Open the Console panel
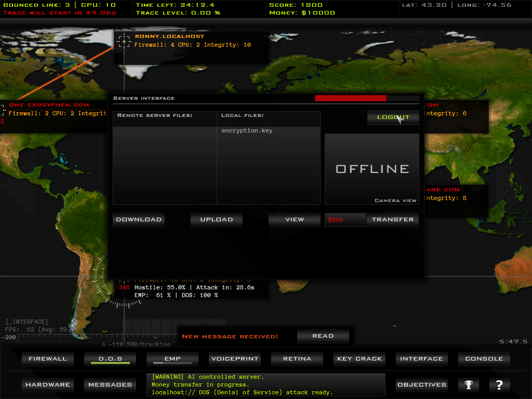 484,359
